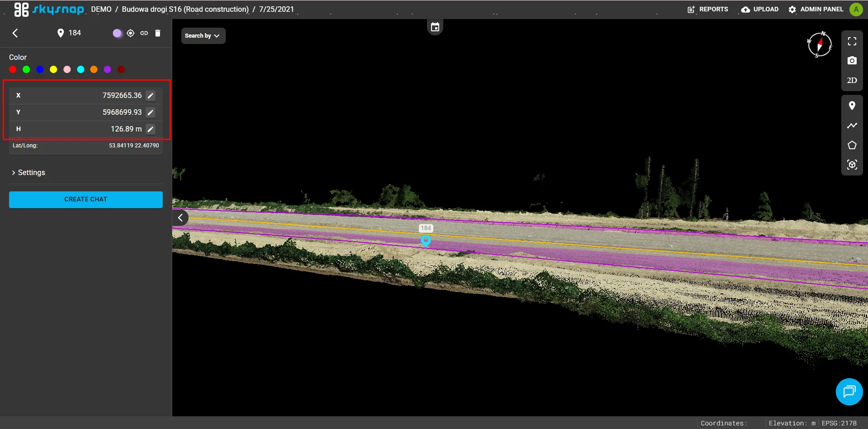Center view on marker target icon
The image size is (868, 429).
click(131, 33)
